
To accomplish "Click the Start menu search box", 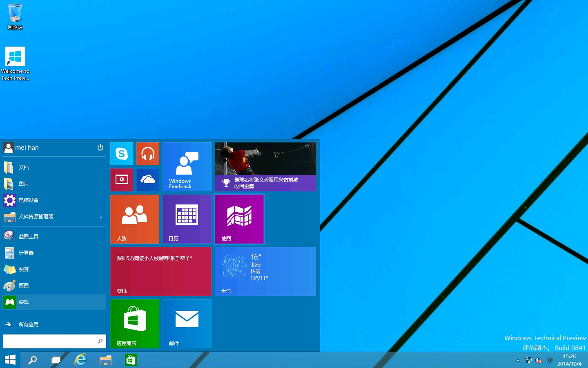I will [49, 341].
